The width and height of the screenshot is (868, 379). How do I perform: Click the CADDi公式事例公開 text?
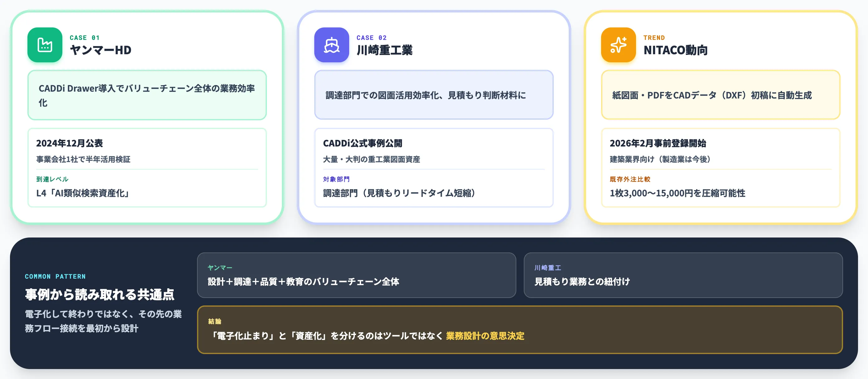tap(363, 143)
